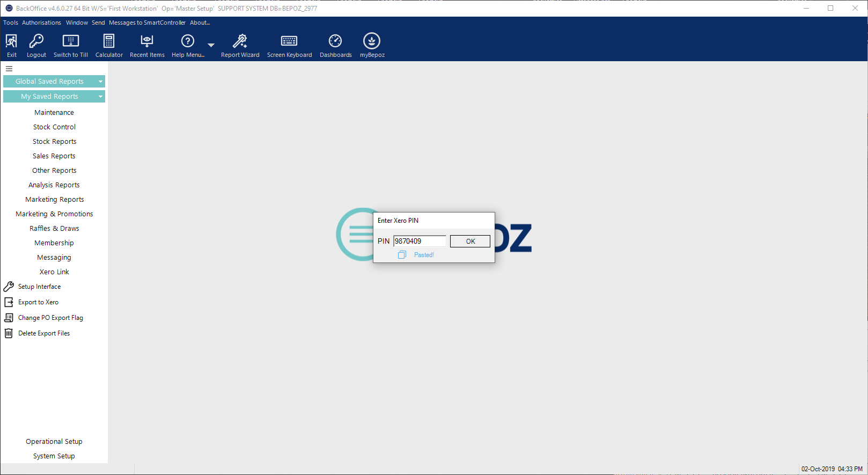Image resolution: width=868 pixels, height=475 pixels.
Task: Click the Exit toolbar icon
Action: click(x=11, y=41)
